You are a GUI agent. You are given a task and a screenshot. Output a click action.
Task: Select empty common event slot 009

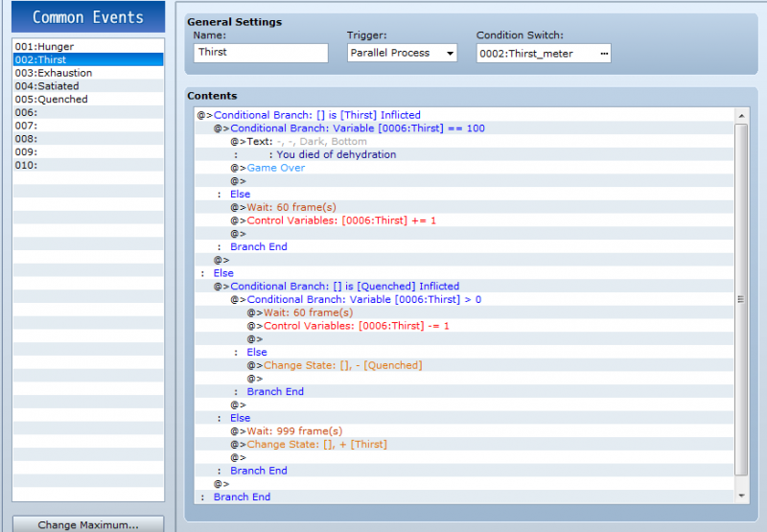click(88, 152)
